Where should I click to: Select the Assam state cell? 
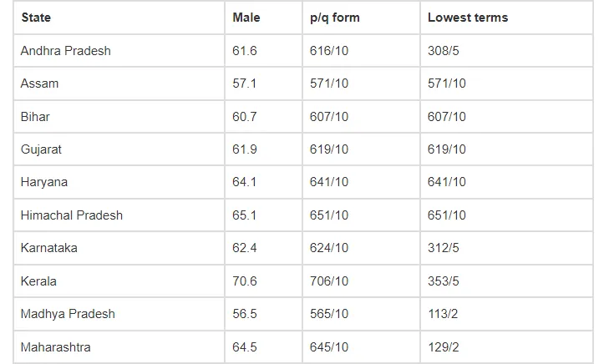pos(39,83)
